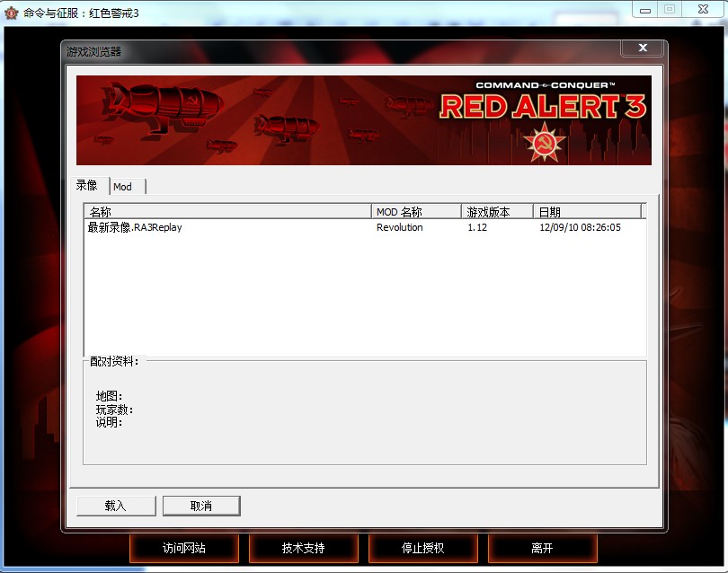Click the 日期 column header
Image resolution: width=728 pixels, height=573 pixels.
[x=587, y=212]
